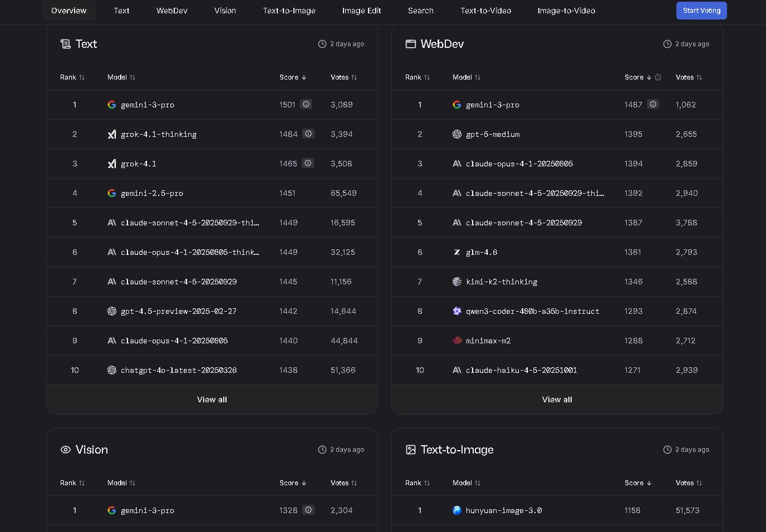Click View all under the Text leaderboard
This screenshot has height=532, width=766.
click(212, 400)
